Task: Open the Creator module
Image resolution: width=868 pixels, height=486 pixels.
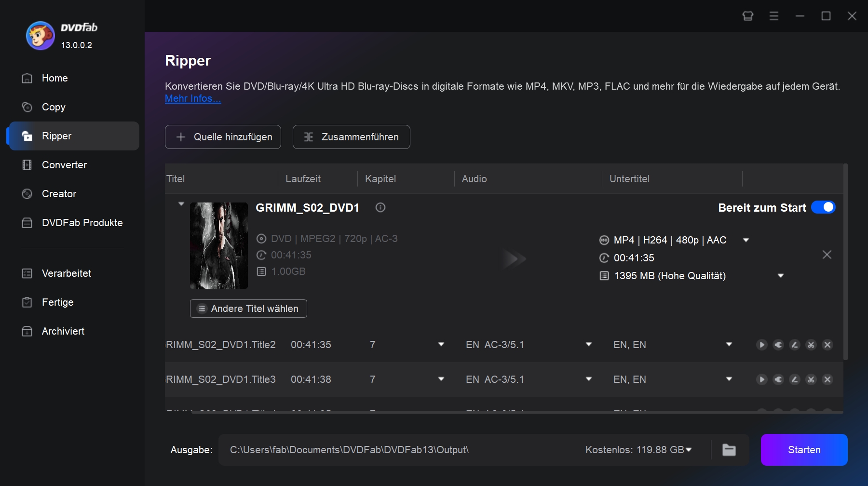Action: coord(74,194)
